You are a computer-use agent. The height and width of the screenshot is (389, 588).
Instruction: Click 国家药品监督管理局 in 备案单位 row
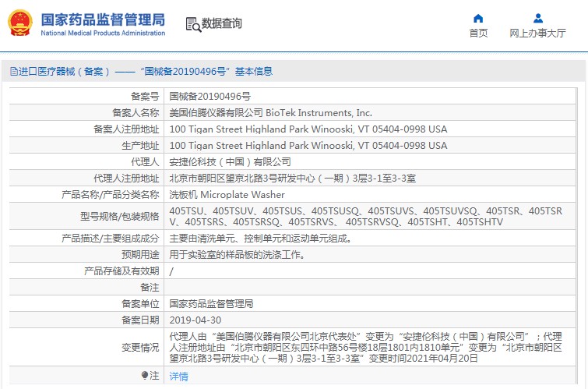pyautogui.click(x=212, y=303)
